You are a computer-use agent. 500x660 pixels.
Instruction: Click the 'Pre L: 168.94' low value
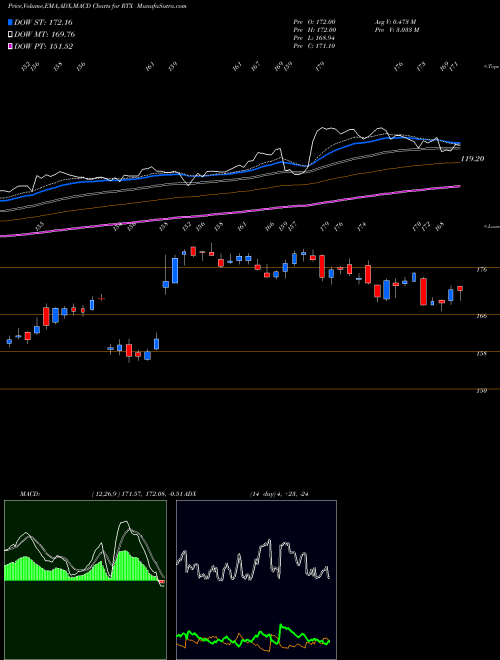[x=314, y=38]
